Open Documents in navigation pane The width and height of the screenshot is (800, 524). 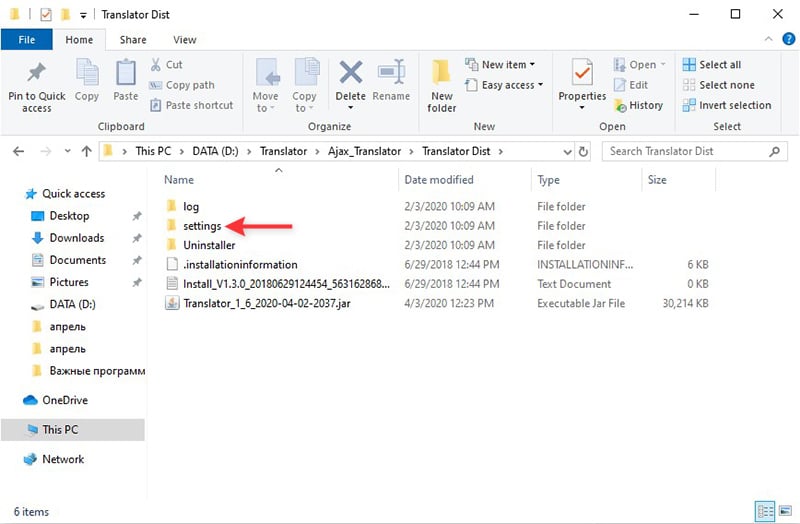[78, 260]
